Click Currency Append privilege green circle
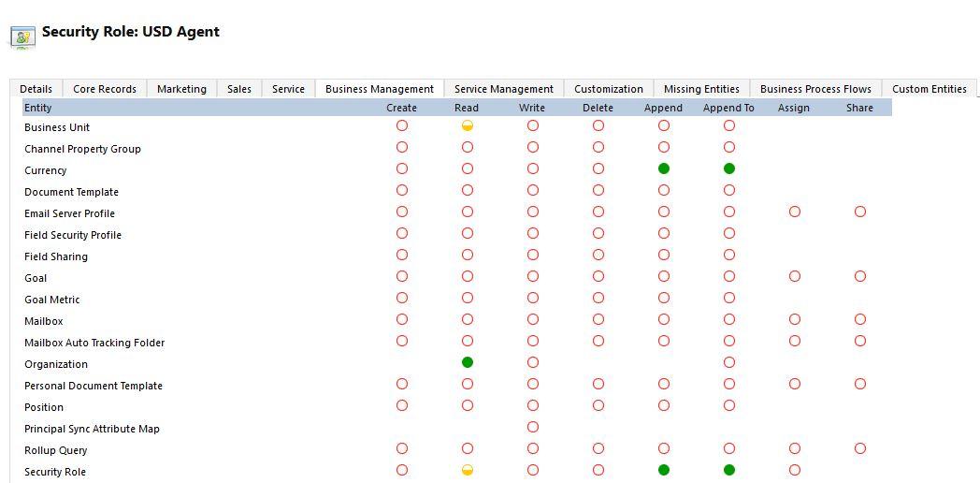980x483 pixels. [x=664, y=168]
